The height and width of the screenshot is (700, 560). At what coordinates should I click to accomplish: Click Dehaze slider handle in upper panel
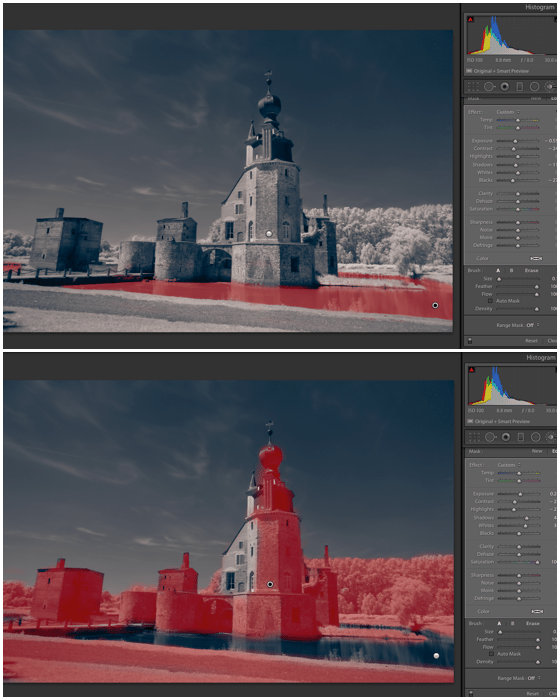(518, 201)
